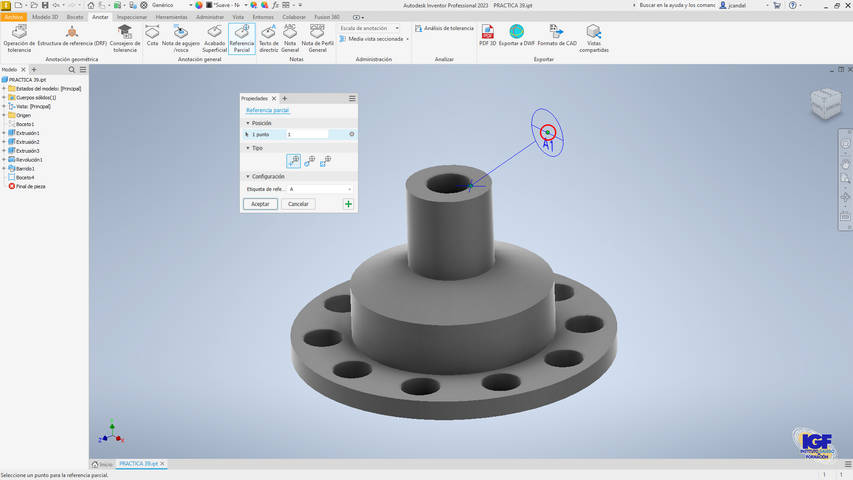Export using the PDF 3D icon
Screen dimensions: 853x480
tap(487, 37)
